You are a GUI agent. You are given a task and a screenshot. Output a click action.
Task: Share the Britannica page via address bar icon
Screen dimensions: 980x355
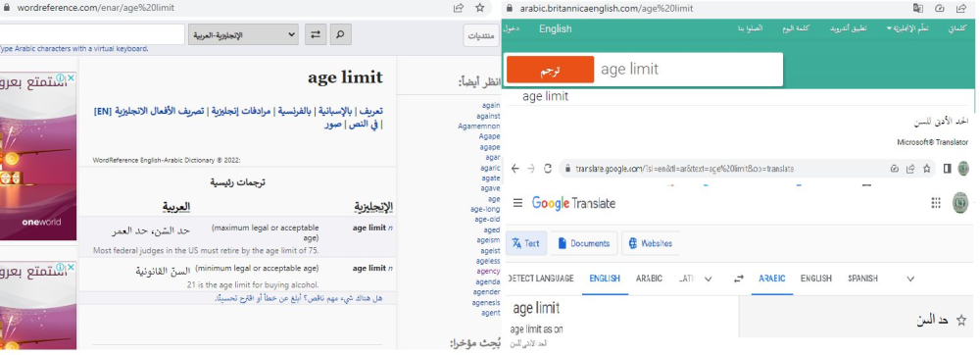pyautogui.click(x=961, y=8)
